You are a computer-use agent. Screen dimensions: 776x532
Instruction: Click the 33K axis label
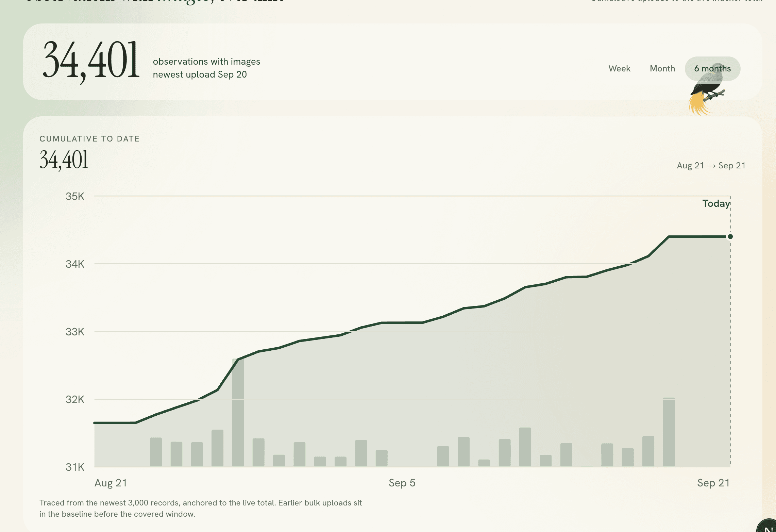[75, 332]
